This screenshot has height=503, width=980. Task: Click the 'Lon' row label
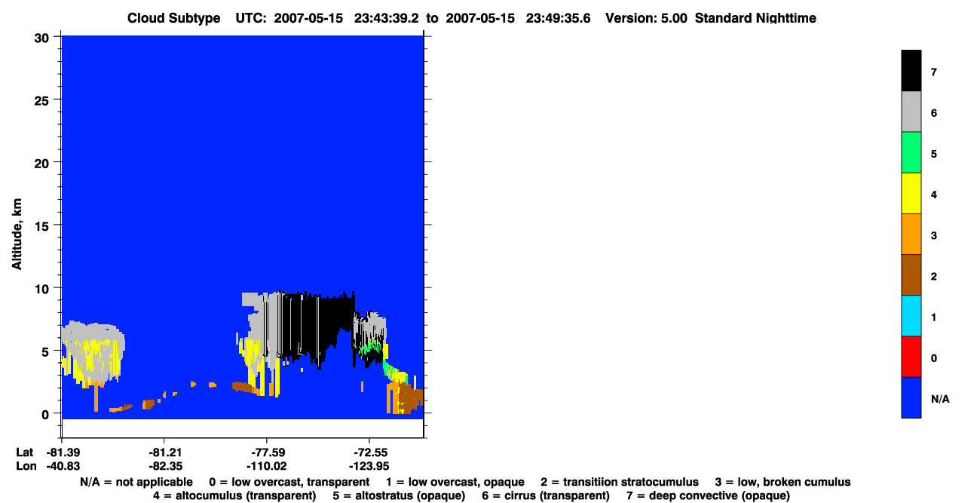[x=25, y=466]
